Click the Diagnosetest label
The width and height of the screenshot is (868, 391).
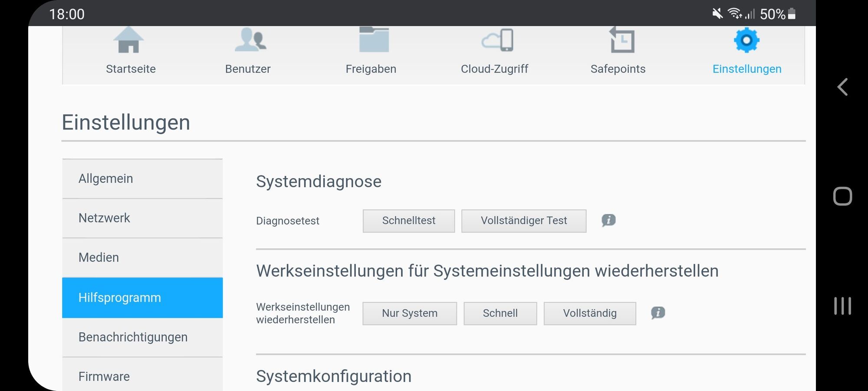(x=288, y=221)
